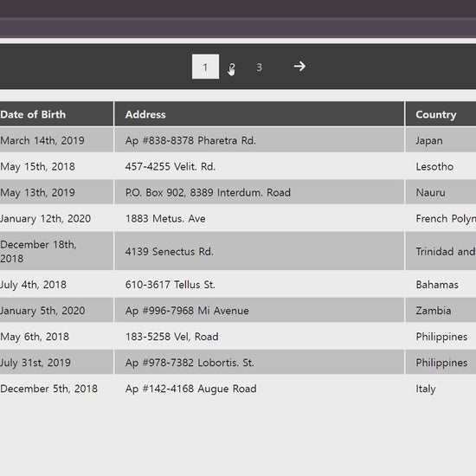Sort by Address column header
476x476 pixels.
pos(260,114)
